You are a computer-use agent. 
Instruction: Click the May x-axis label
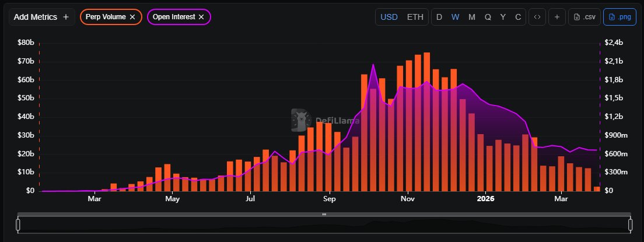173,199
